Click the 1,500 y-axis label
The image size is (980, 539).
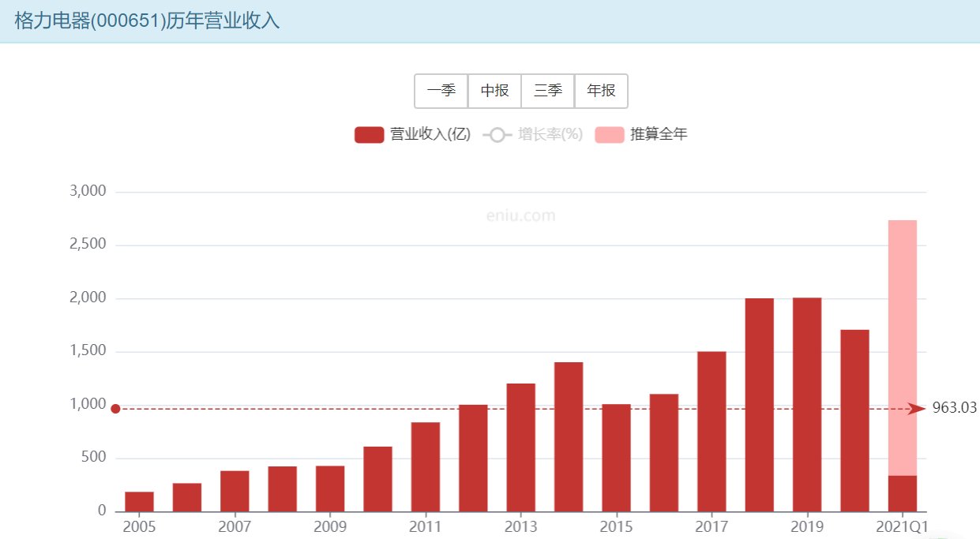click(x=88, y=351)
